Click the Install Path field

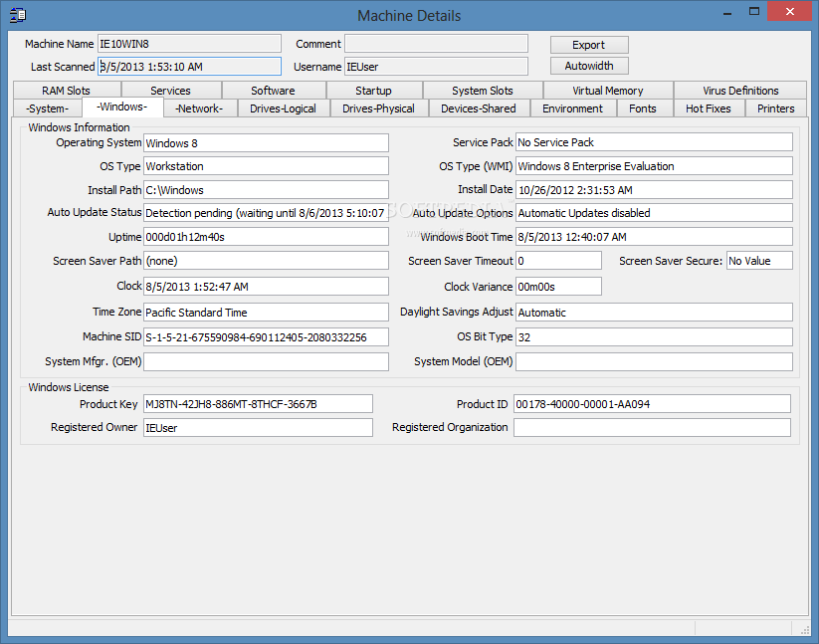[267, 189]
